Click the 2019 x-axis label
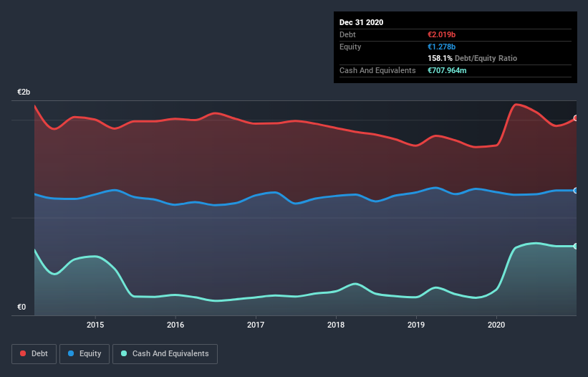The image size is (588, 377). click(x=416, y=325)
